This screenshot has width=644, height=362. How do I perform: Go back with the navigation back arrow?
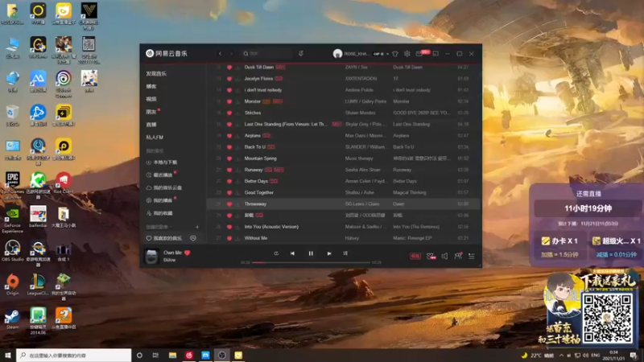220,54
